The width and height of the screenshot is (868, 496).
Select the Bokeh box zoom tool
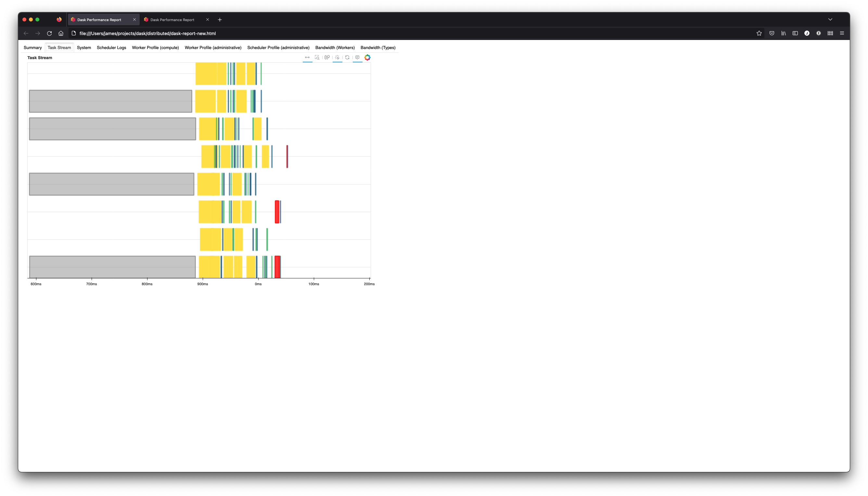(317, 57)
